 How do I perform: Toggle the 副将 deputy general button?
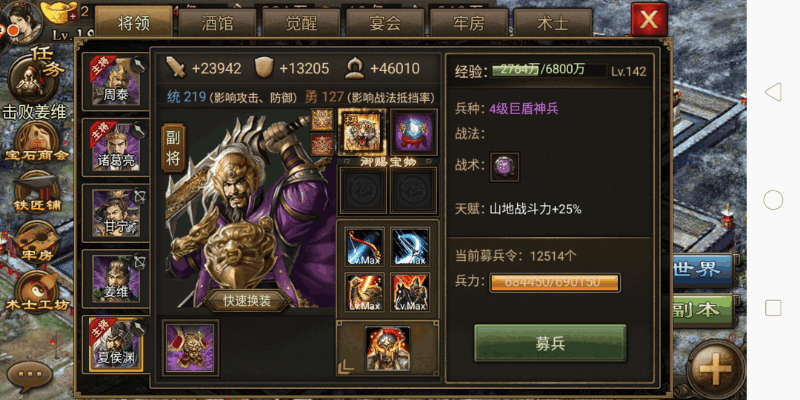pyautogui.click(x=173, y=148)
